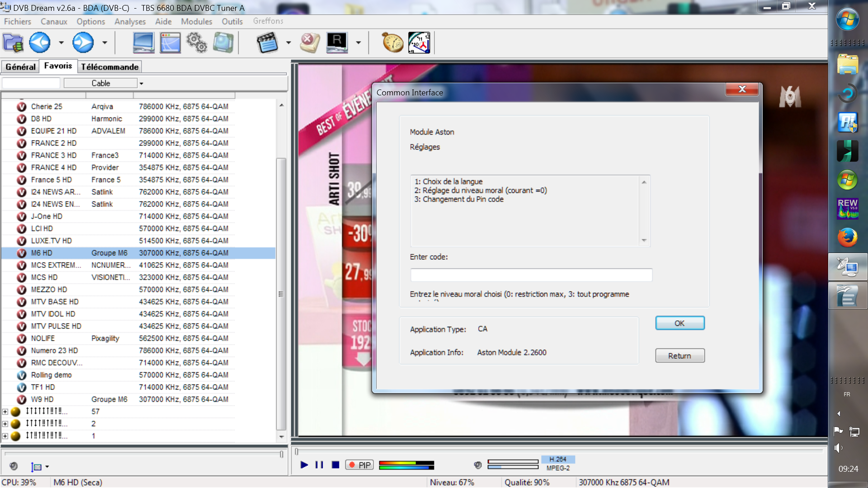Image resolution: width=868 pixels, height=488 pixels.
Task: Click the horizontal slider under channel list
Action: [x=144, y=454]
